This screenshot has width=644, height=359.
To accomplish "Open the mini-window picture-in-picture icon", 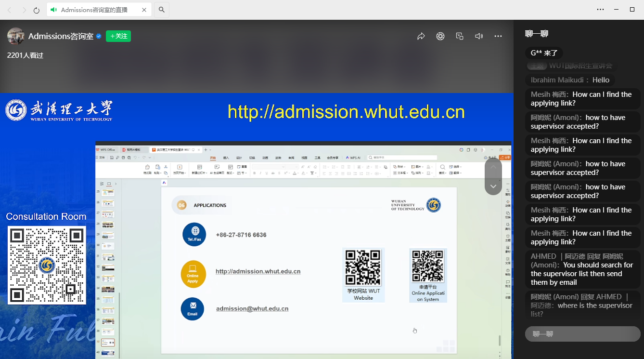I will tap(460, 36).
